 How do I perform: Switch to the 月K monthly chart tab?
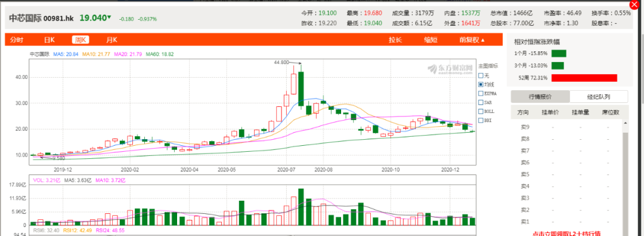(x=112, y=40)
